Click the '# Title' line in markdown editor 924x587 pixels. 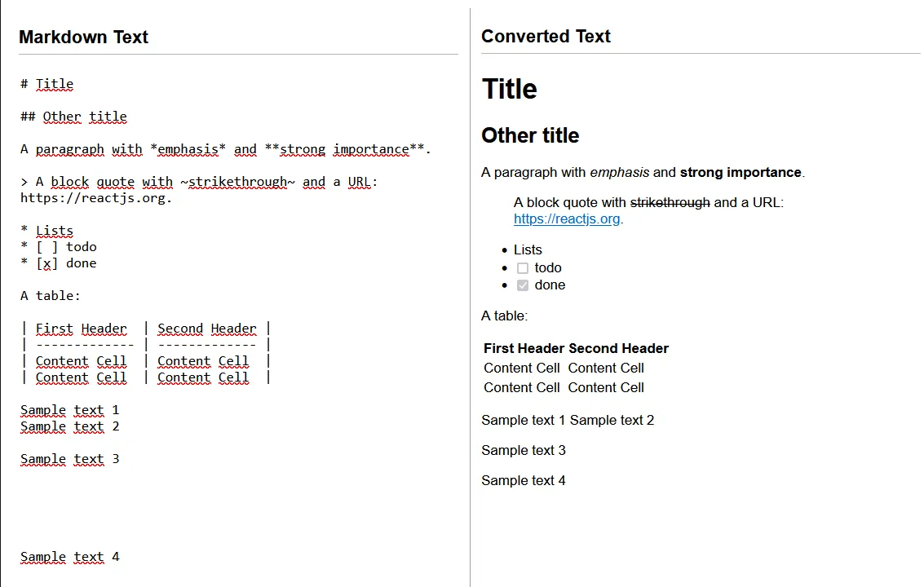[47, 84]
